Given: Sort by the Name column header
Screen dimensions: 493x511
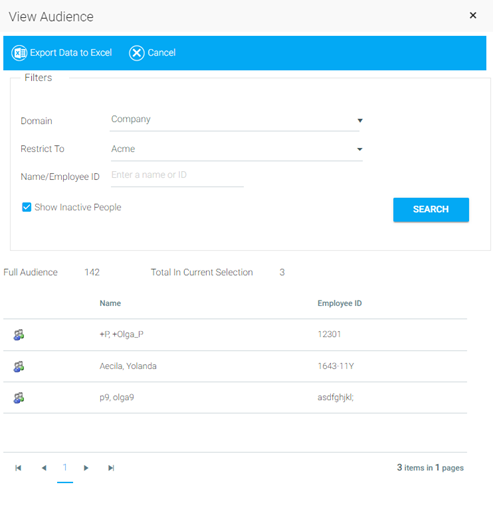Looking at the screenshot, I should coord(110,303).
